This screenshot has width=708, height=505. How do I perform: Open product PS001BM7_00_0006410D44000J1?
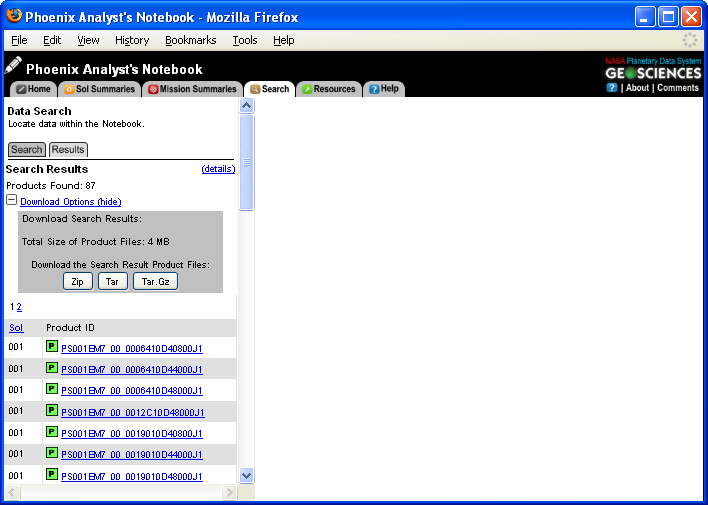132,370
